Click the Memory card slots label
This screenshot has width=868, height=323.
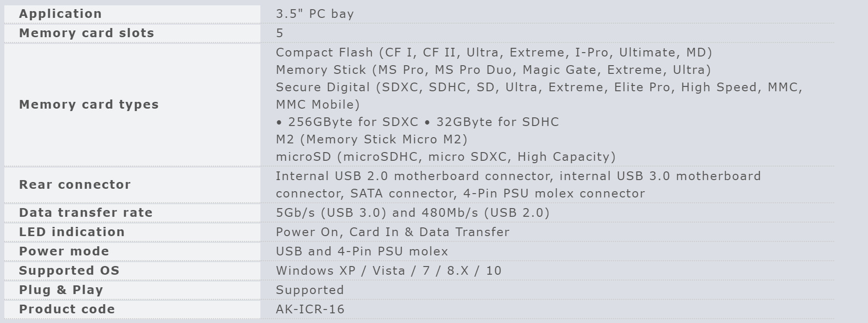point(86,33)
